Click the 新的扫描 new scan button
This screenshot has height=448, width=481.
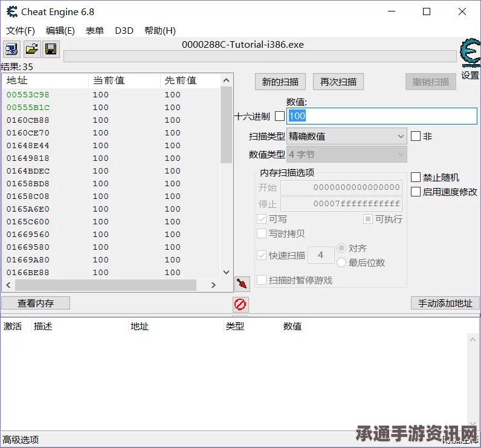tap(280, 82)
